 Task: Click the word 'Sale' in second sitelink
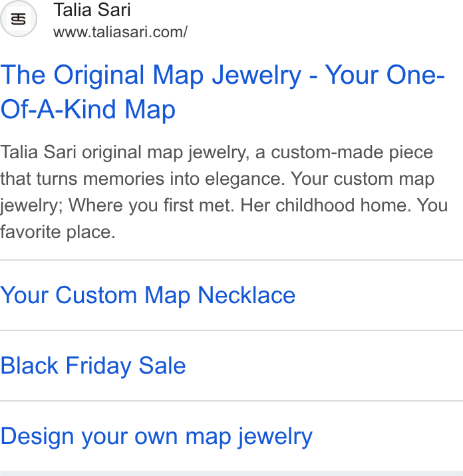click(162, 365)
